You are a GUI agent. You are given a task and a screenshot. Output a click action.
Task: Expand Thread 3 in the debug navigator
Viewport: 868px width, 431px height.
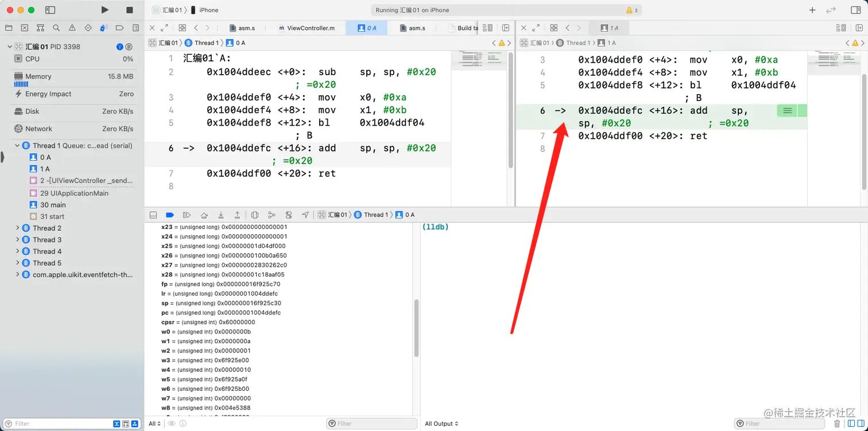pyautogui.click(x=17, y=240)
